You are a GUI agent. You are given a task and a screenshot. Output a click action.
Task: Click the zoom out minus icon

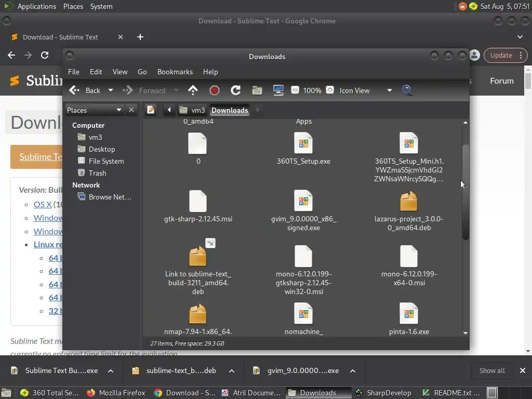[295, 90]
